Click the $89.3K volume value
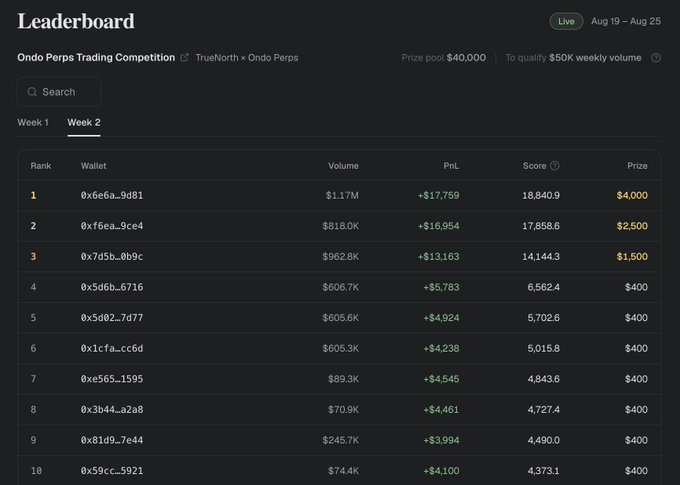680x485 pixels. [343, 379]
